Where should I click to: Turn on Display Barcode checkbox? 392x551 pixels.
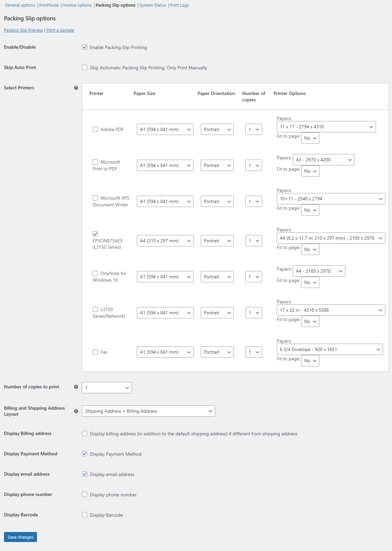85,515
